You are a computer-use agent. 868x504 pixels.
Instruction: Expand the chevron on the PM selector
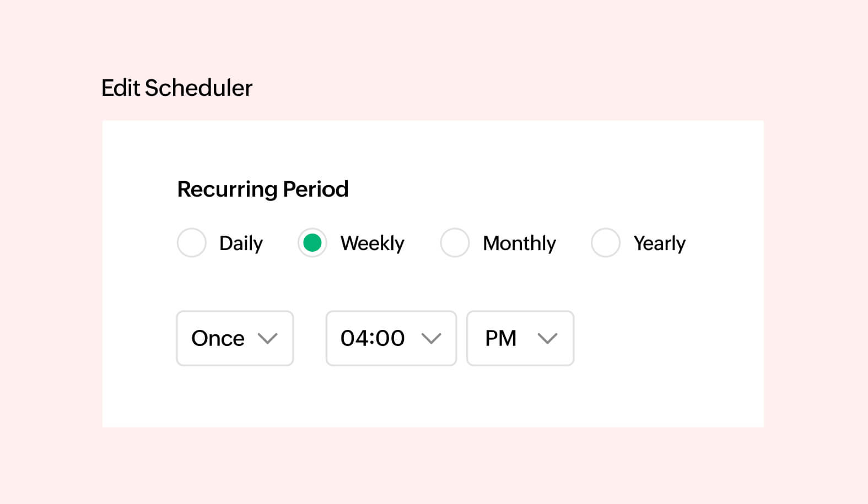548,338
